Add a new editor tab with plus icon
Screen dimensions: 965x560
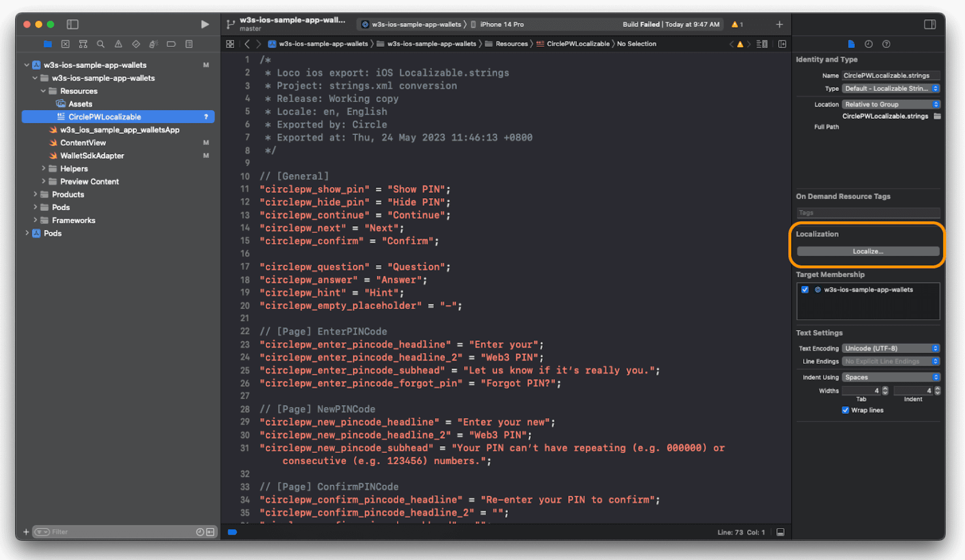coord(779,24)
